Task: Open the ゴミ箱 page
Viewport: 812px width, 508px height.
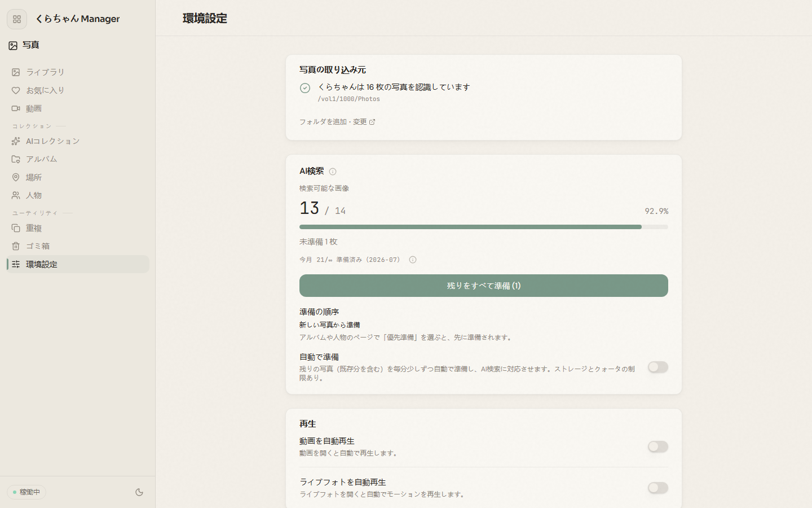Action: pyautogui.click(x=78, y=246)
